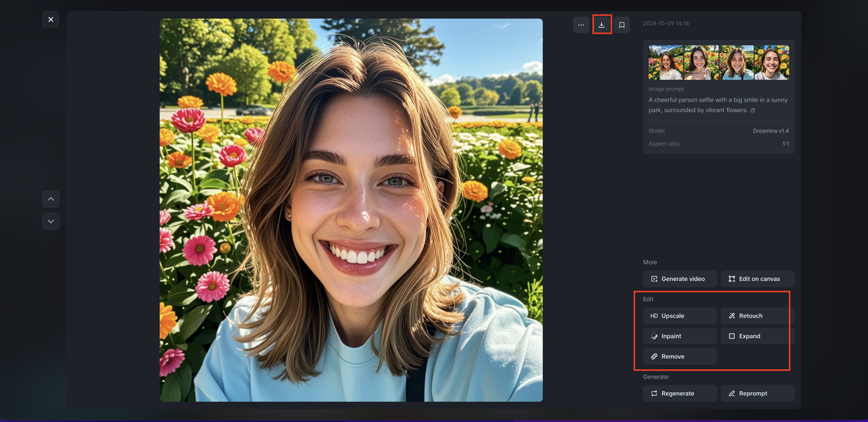868x422 pixels.
Task: Go to previous image with up arrow
Action: tap(51, 199)
